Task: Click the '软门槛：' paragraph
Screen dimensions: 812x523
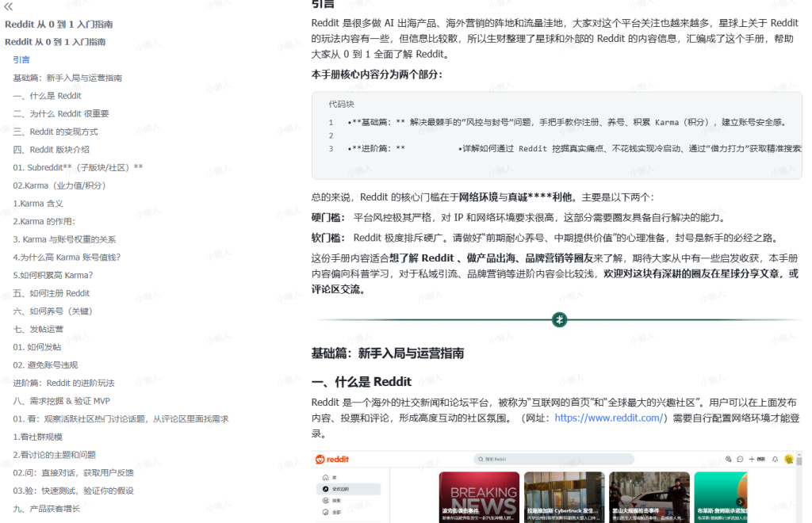Action: point(546,238)
